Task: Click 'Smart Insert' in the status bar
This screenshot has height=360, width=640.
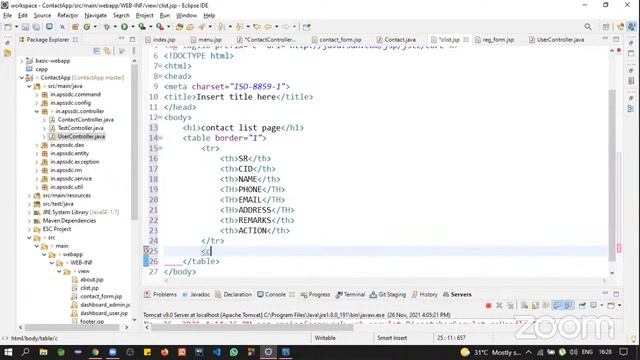Action: point(391,338)
